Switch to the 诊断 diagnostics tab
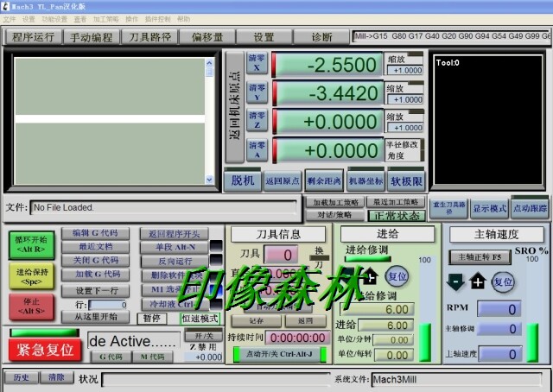 pos(321,36)
